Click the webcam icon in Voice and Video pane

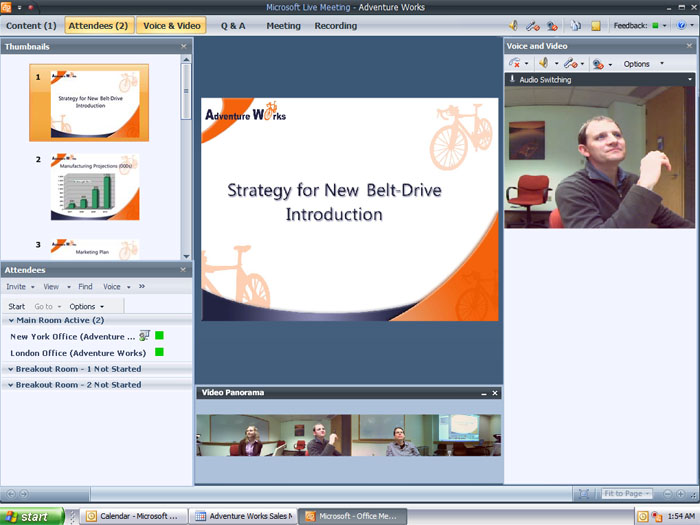point(598,64)
